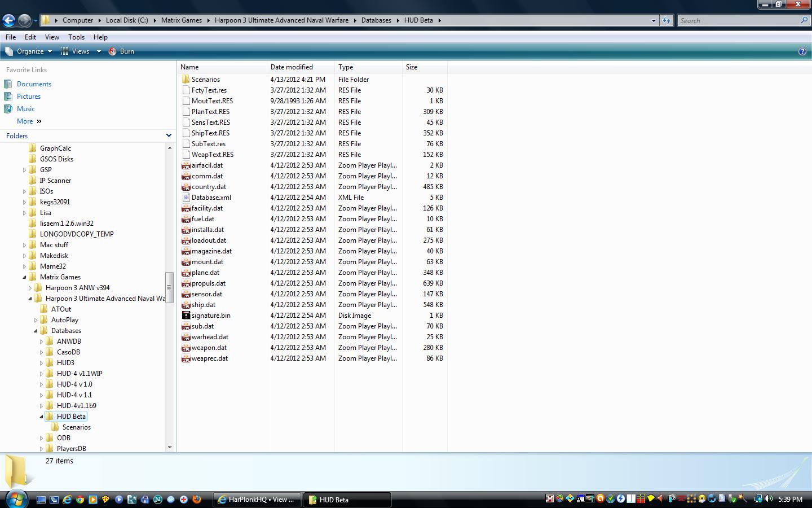Click the search input box
The width and height of the screenshot is (812, 508).
point(739,20)
